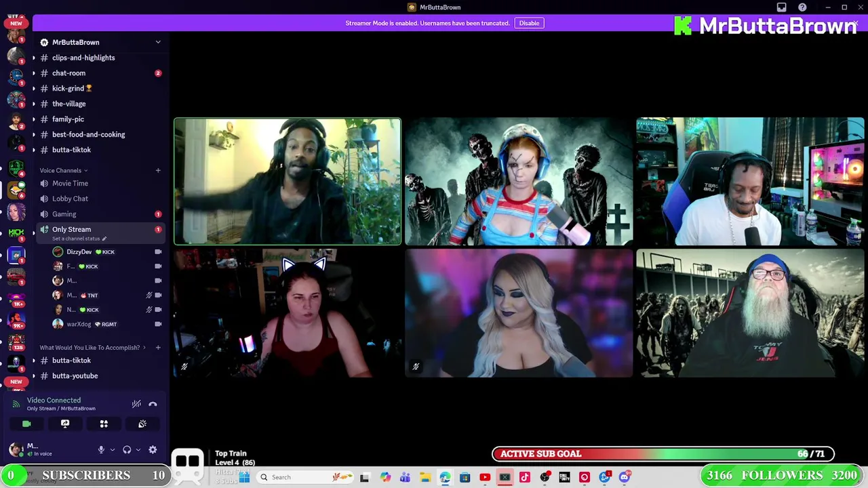Add a channel to the What Would You Like To Accomplish category

pos(158,348)
